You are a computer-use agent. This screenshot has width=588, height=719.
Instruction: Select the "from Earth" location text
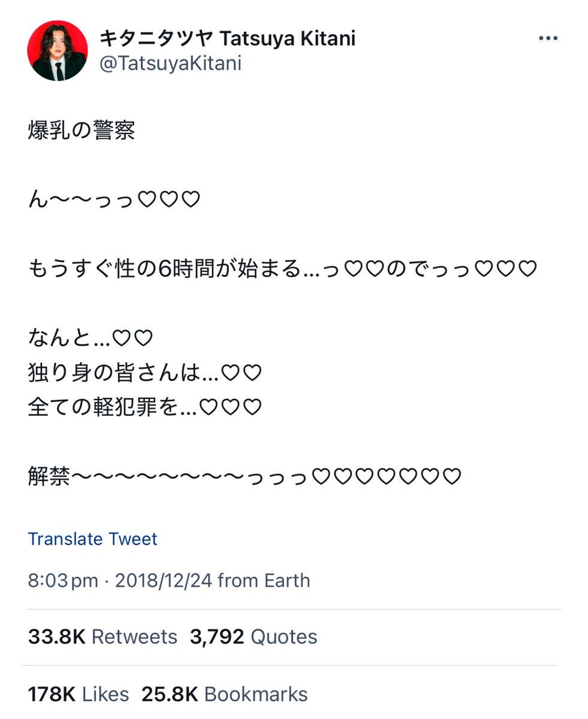264,581
